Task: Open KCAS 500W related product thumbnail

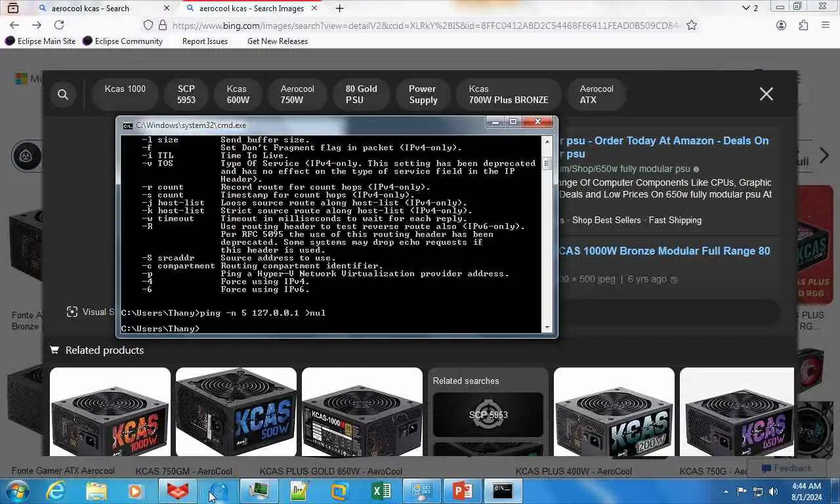Action: [236, 412]
